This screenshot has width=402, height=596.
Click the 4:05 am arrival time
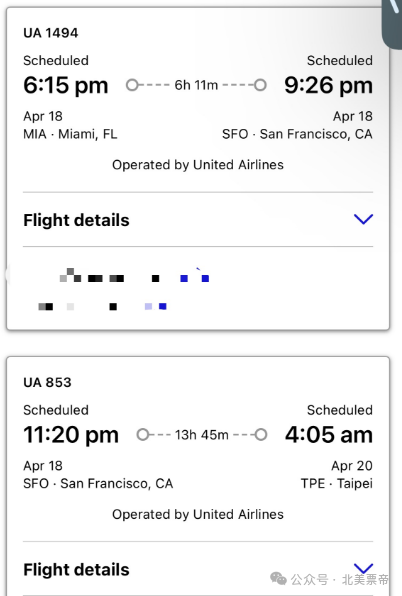[x=329, y=434]
